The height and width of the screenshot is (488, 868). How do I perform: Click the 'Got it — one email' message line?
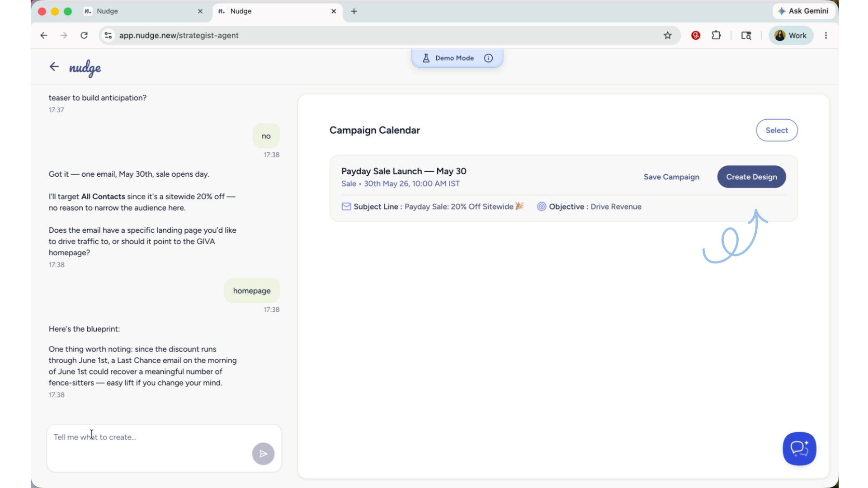coord(129,174)
